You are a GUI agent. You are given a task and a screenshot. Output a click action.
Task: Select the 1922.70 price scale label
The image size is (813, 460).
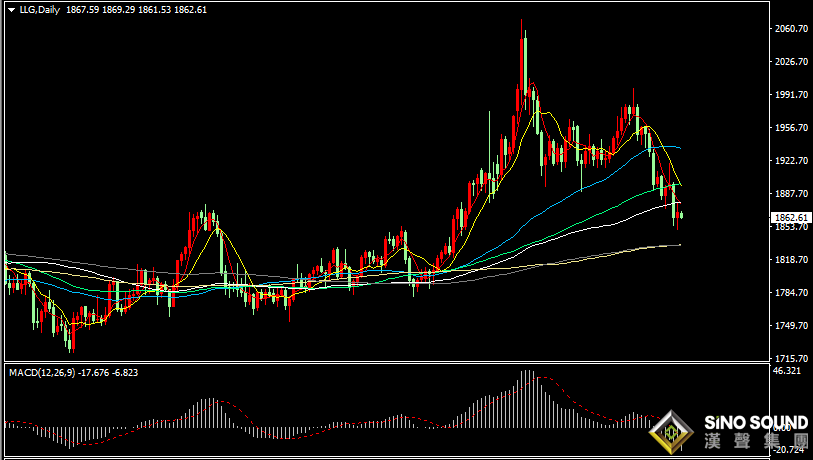(x=792, y=161)
